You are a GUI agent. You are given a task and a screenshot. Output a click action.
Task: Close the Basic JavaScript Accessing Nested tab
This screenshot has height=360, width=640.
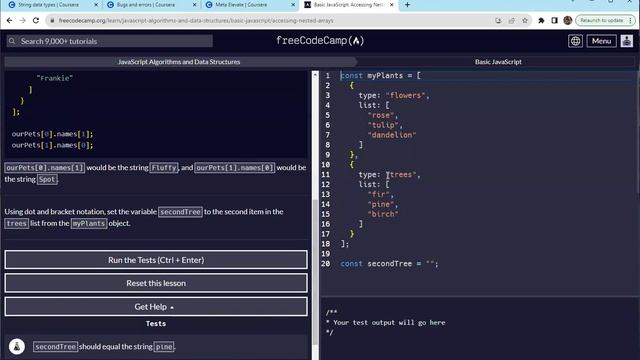click(392, 5)
